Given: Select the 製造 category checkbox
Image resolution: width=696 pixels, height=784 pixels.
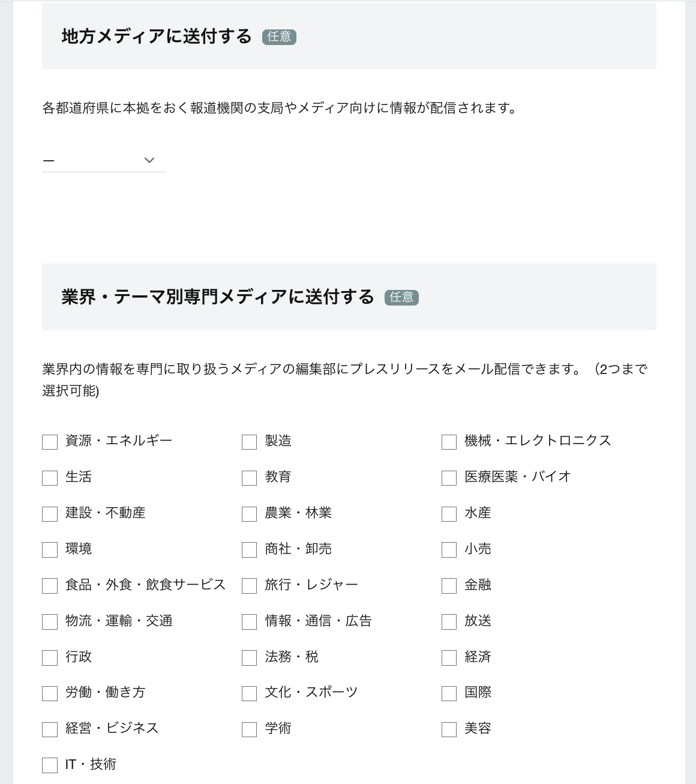Looking at the screenshot, I should 248,442.
